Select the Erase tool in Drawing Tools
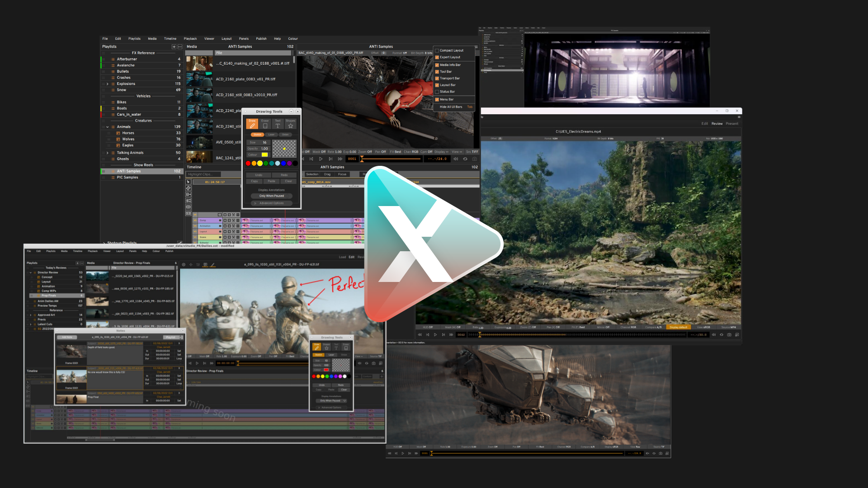Viewport: 868px width, 488px height. [x=265, y=124]
